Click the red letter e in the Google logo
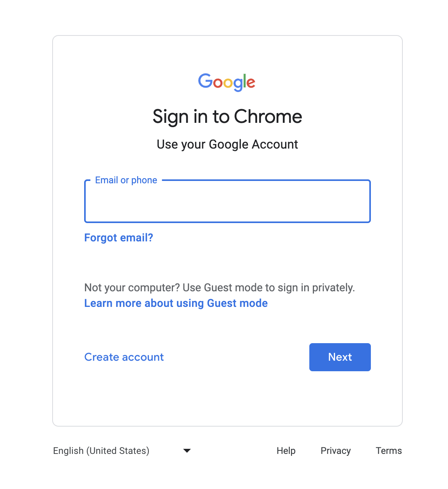Viewport: 448px width, 489px height. [251, 83]
